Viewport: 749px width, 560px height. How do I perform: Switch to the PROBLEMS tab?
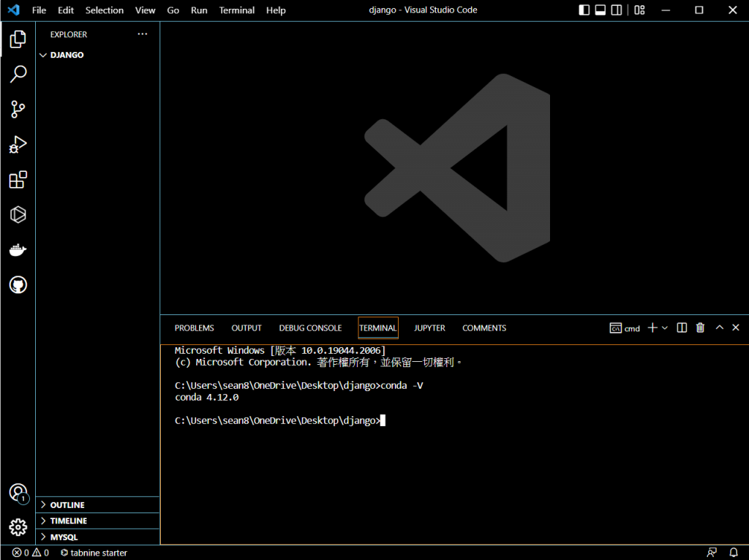pyautogui.click(x=194, y=328)
